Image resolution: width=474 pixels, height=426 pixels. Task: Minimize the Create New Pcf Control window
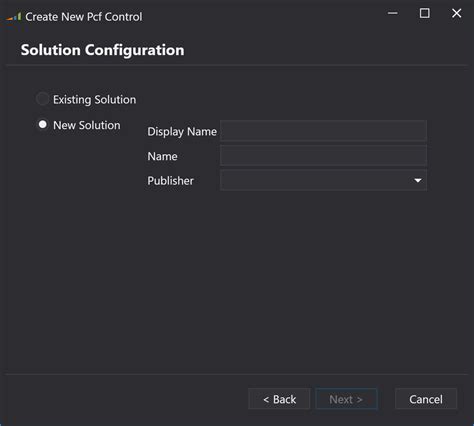[x=393, y=13]
